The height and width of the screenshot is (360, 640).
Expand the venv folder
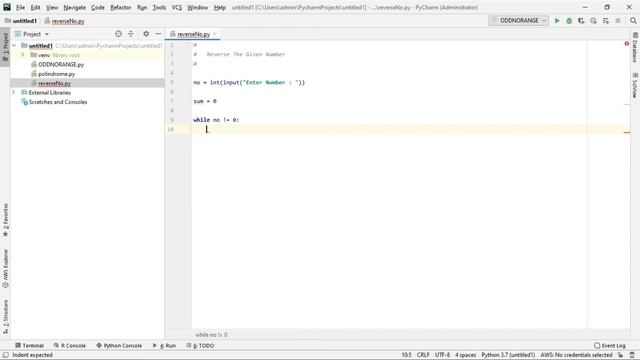(x=23, y=55)
